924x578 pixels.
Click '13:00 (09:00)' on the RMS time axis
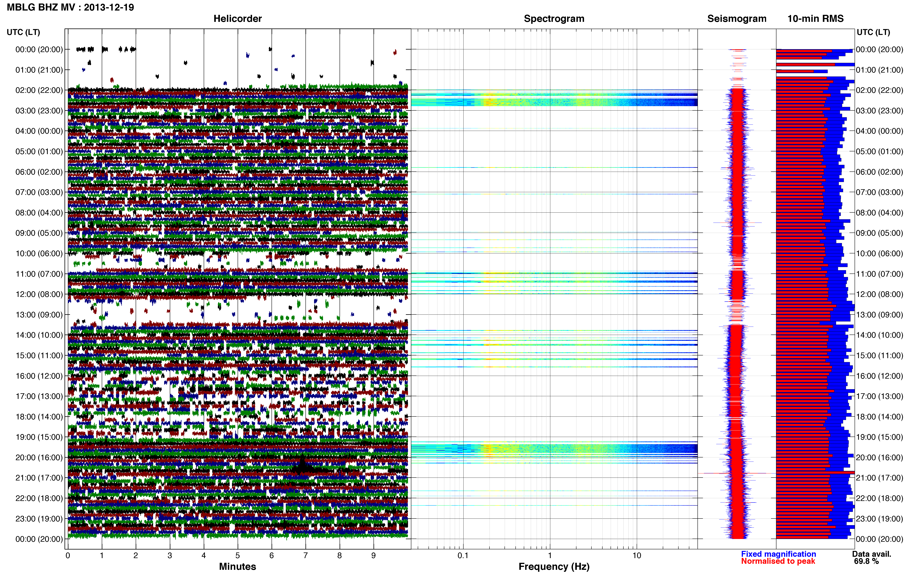pos(879,315)
